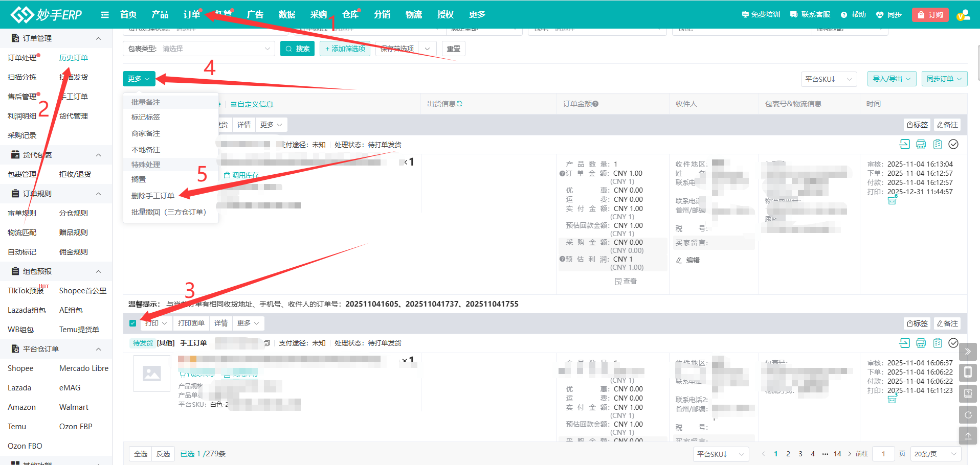Collapse the 平台仓订单 sidebar section

click(x=99, y=349)
